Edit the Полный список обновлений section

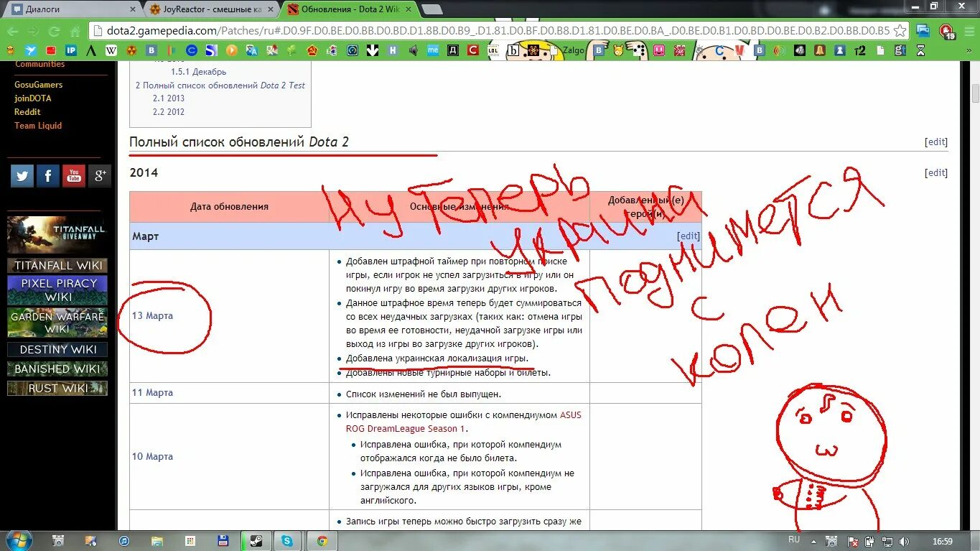pyautogui.click(x=936, y=142)
